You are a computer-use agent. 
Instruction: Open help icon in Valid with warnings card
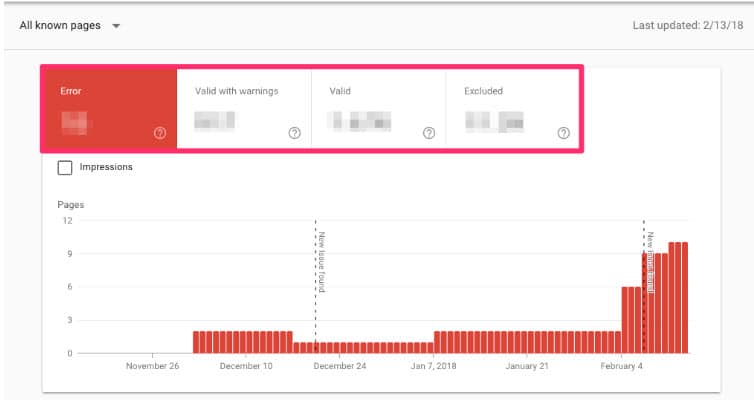tap(295, 133)
